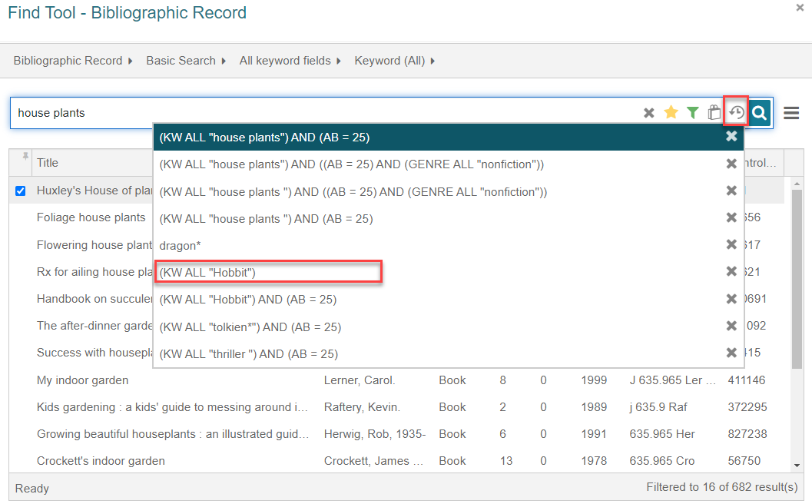Screen dimensions: 812x504
Task: Choose the (KW ALL "tolkien*") AND (AB = 25) item
Action: point(449,327)
